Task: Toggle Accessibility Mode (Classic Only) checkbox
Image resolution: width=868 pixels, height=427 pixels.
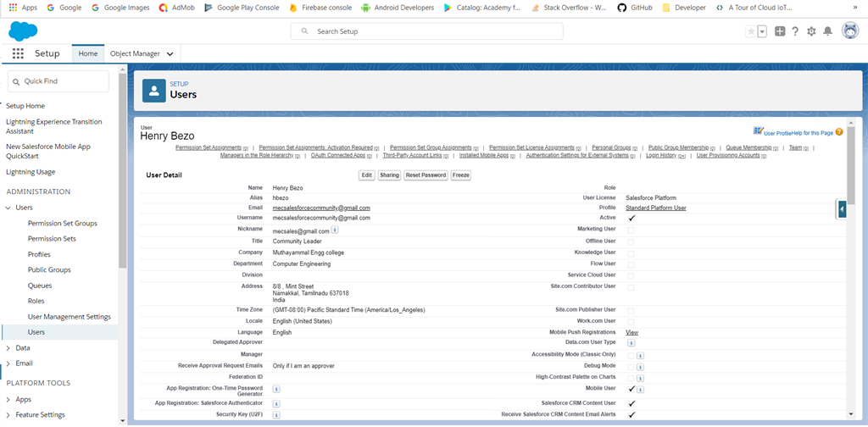Action: pyautogui.click(x=631, y=356)
